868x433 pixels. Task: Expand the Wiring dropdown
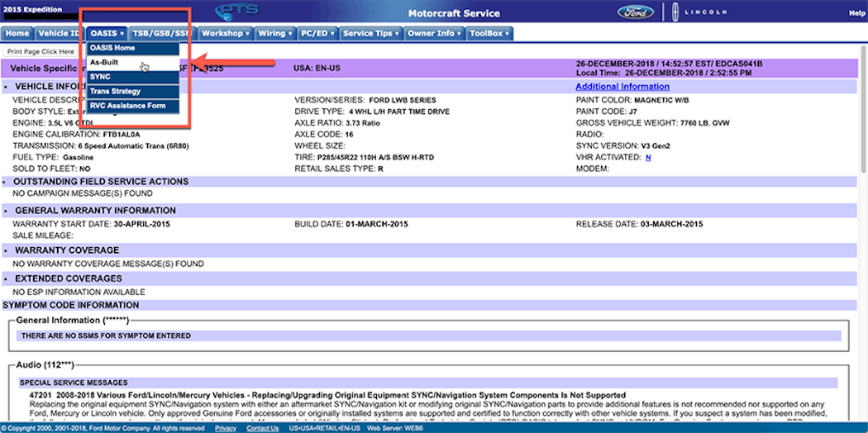point(274,34)
